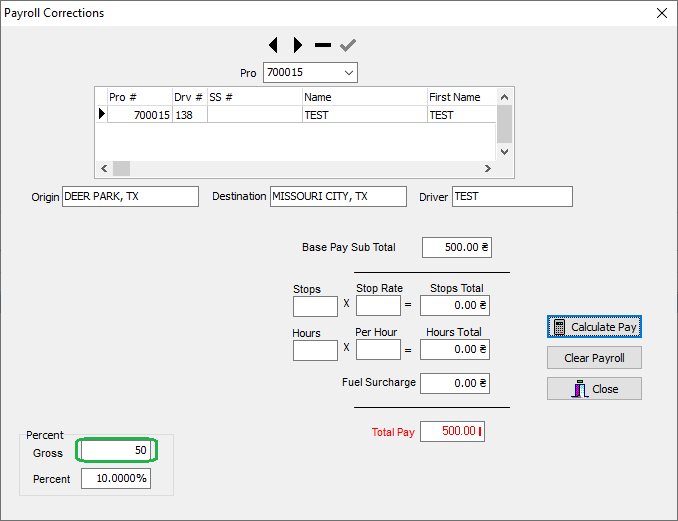Go to next payroll record arrow
678x521 pixels.
pyautogui.click(x=297, y=45)
